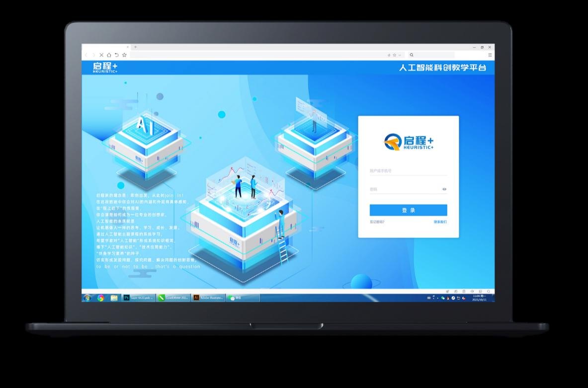Click the browser forward arrow
Image resolution: width=588 pixels, height=388 pixels.
(x=94, y=55)
